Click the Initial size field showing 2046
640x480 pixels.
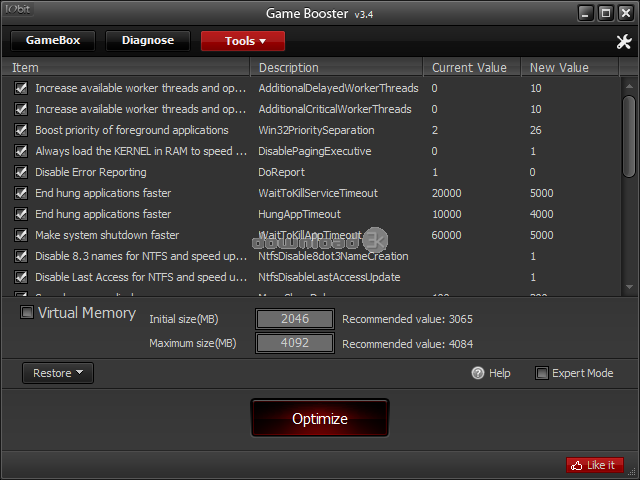tap(295, 319)
